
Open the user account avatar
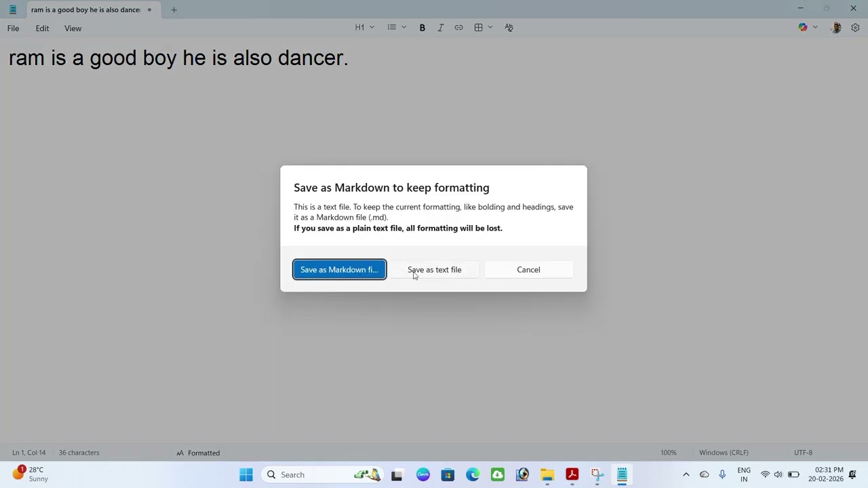click(836, 28)
